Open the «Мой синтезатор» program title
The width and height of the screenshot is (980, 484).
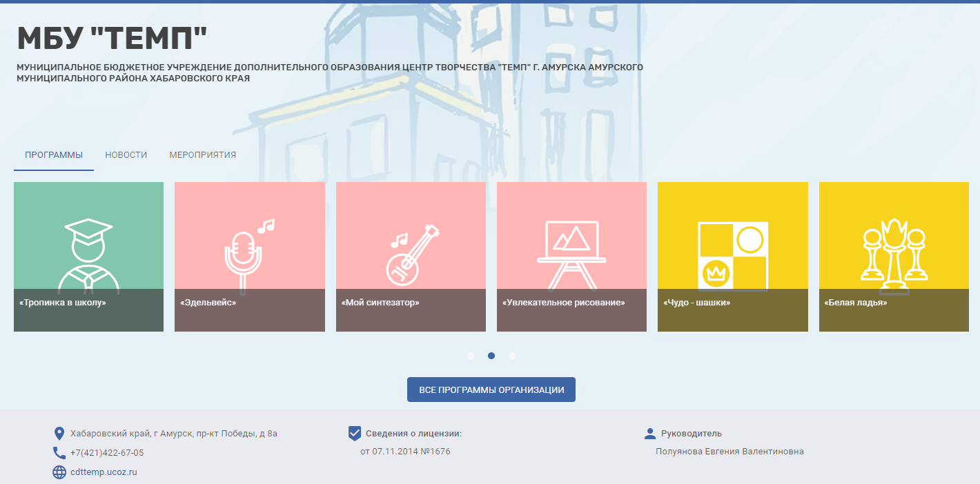[380, 303]
